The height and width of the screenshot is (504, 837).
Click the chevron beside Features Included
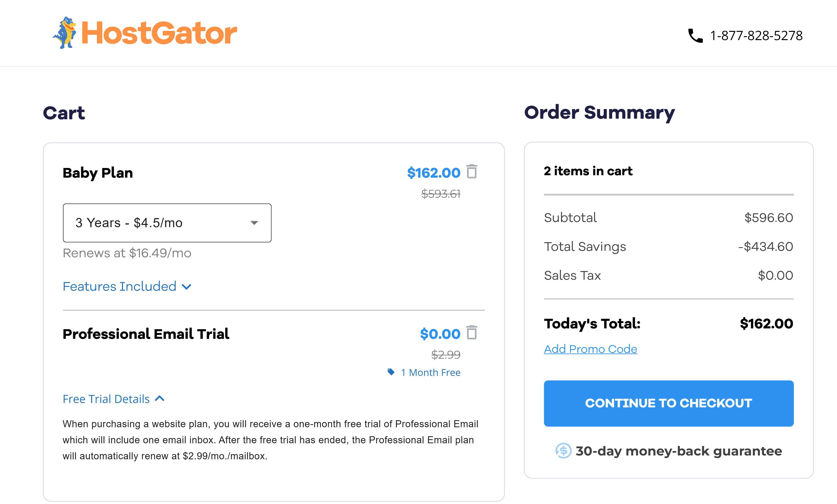[x=186, y=287]
